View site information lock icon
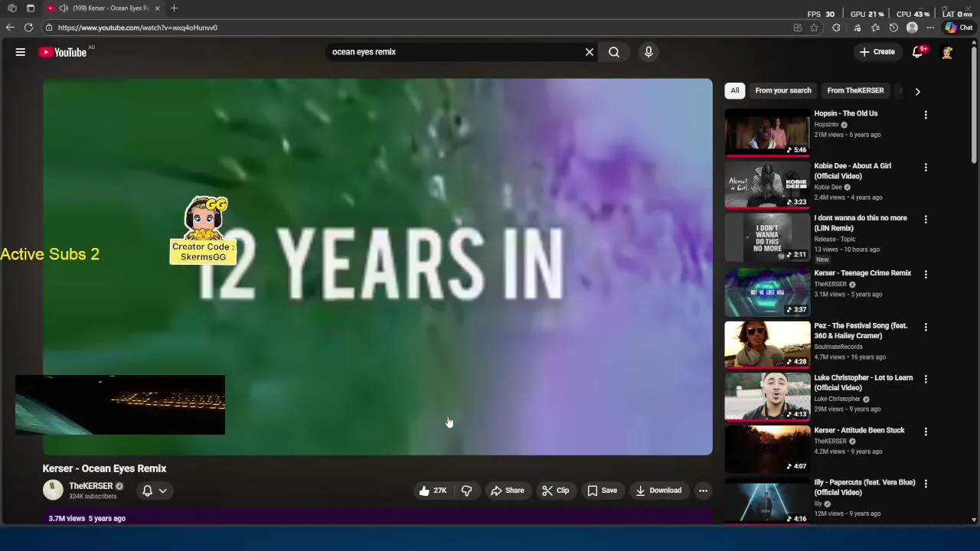This screenshot has height=551, width=980. (49, 28)
